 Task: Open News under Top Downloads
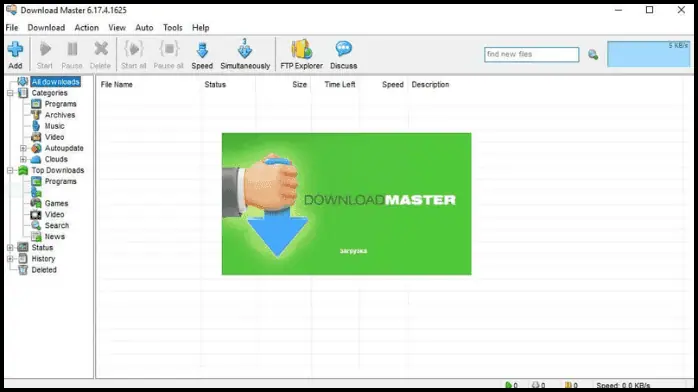click(x=55, y=237)
